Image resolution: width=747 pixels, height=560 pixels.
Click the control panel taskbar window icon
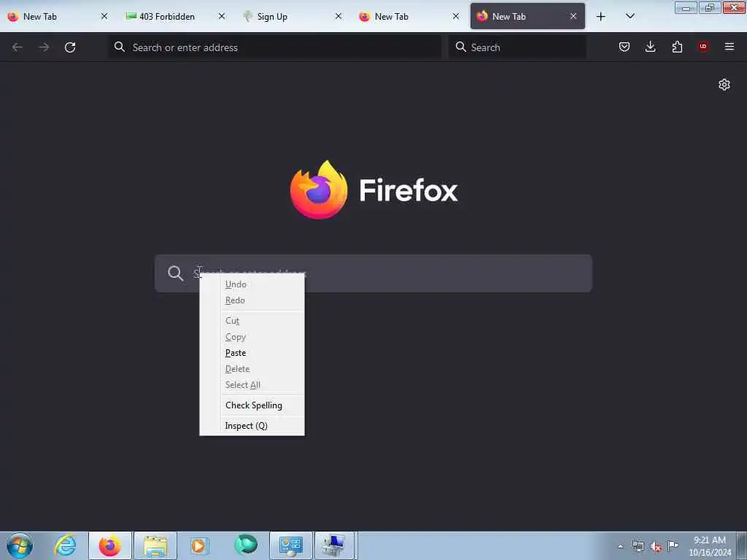pos(290,545)
